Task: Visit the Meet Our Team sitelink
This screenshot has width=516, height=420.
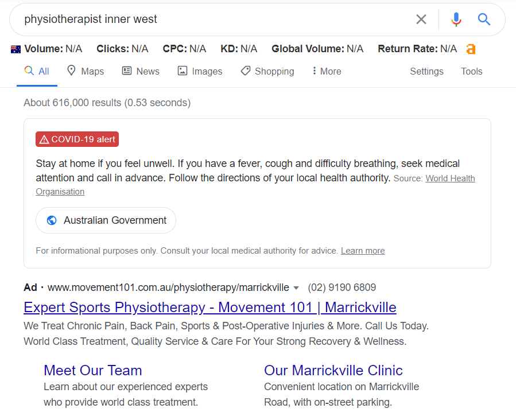Action: [x=92, y=370]
